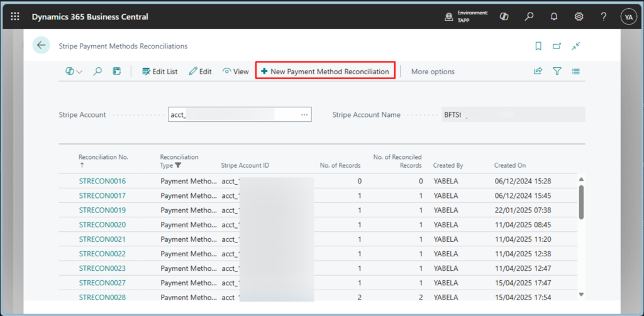Create a New Payment Method Reconciliation
644x316 pixels.
point(325,72)
